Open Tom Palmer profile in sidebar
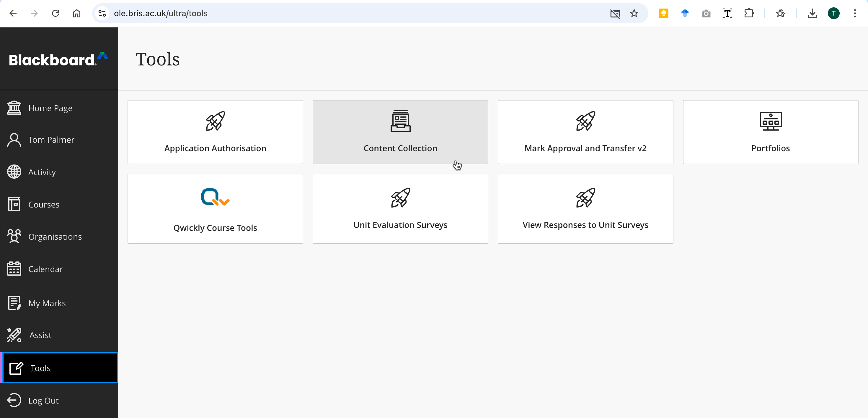 (x=51, y=140)
